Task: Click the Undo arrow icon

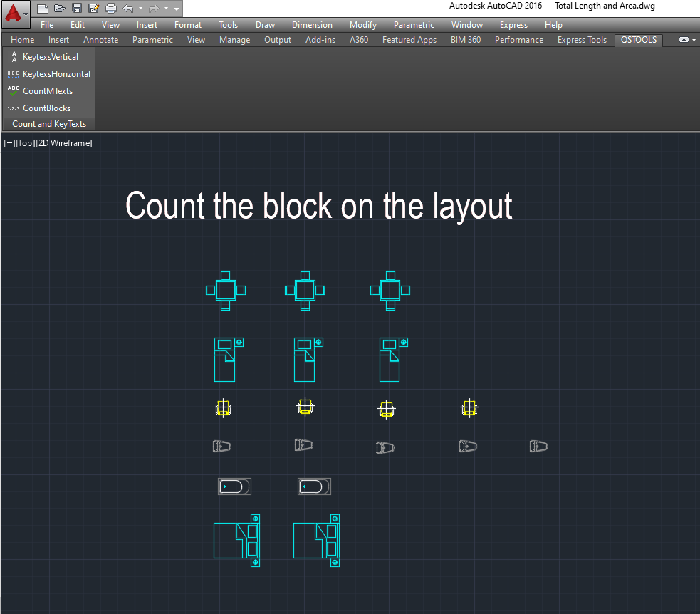Action: pyautogui.click(x=128, y=8)
